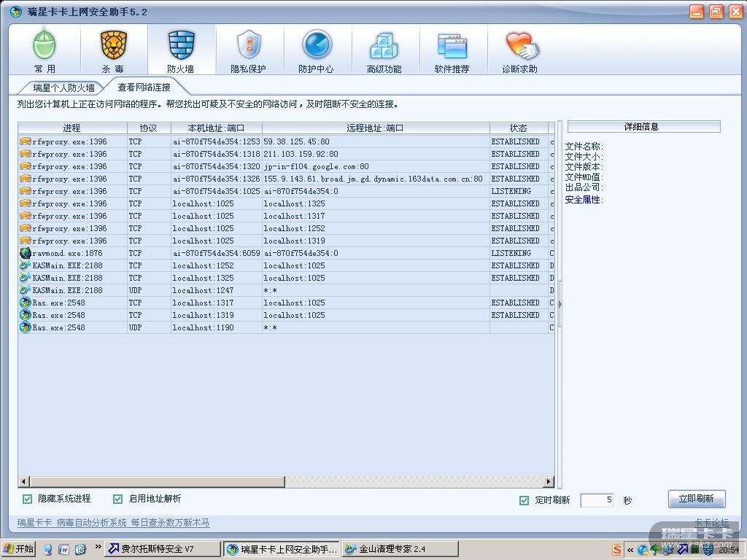
Task: Click the 安全属性 link
Action: click(583, 200)
